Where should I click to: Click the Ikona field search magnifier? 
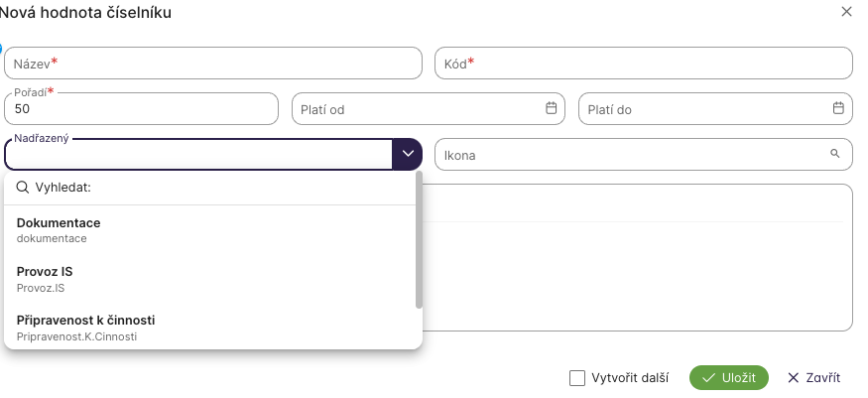click(x=835, y=154)
